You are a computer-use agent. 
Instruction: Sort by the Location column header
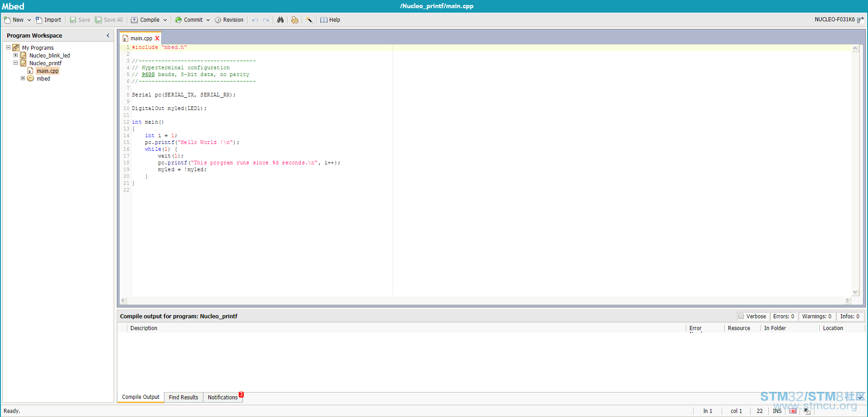point(842,328)
